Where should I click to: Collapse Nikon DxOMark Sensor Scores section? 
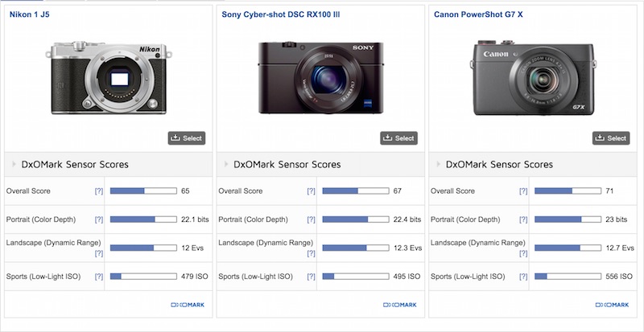point(14,165)
